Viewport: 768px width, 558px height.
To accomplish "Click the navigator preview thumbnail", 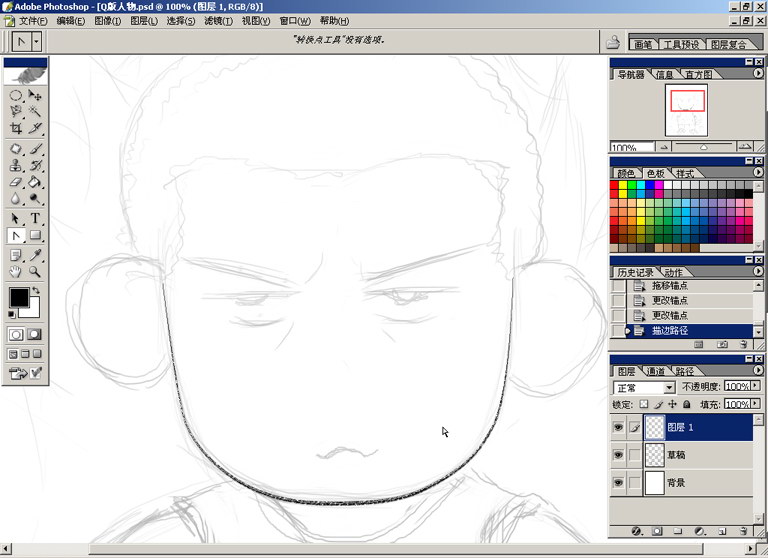I will (687, 109).
